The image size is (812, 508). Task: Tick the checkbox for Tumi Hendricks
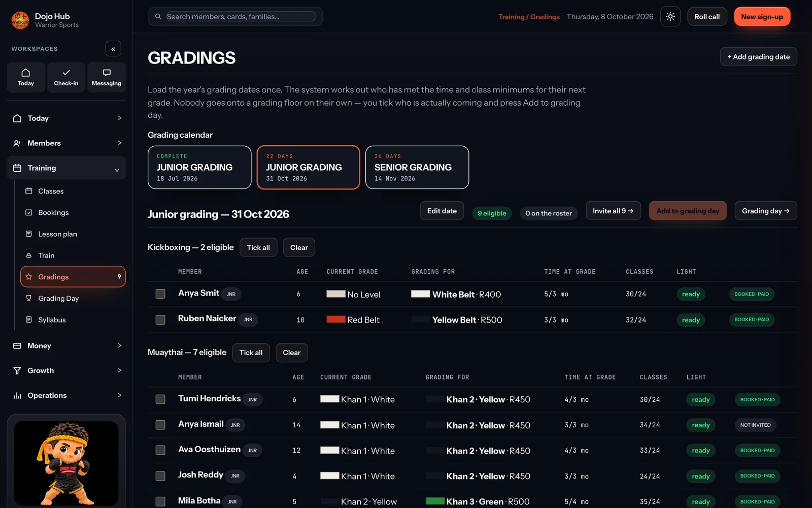pos(160,399)
